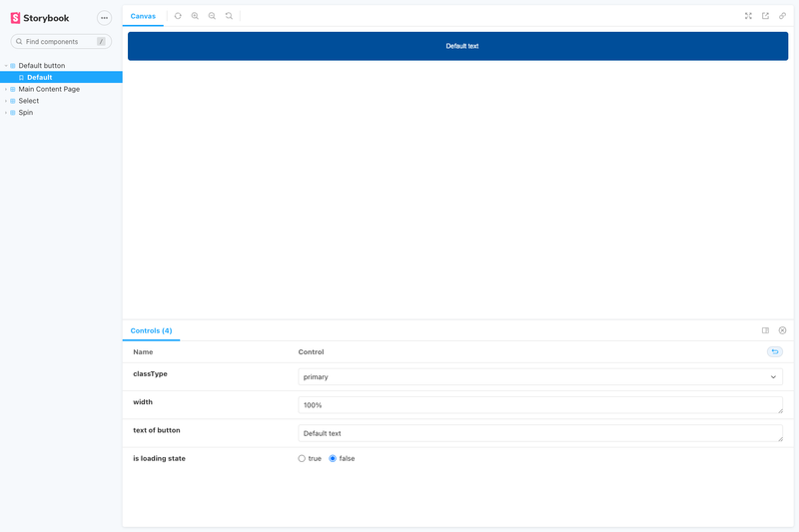Image resolution: width=799 pixels, height=532 pixels.
Task: Reset the canvas zoom
Action: [229, 16]
